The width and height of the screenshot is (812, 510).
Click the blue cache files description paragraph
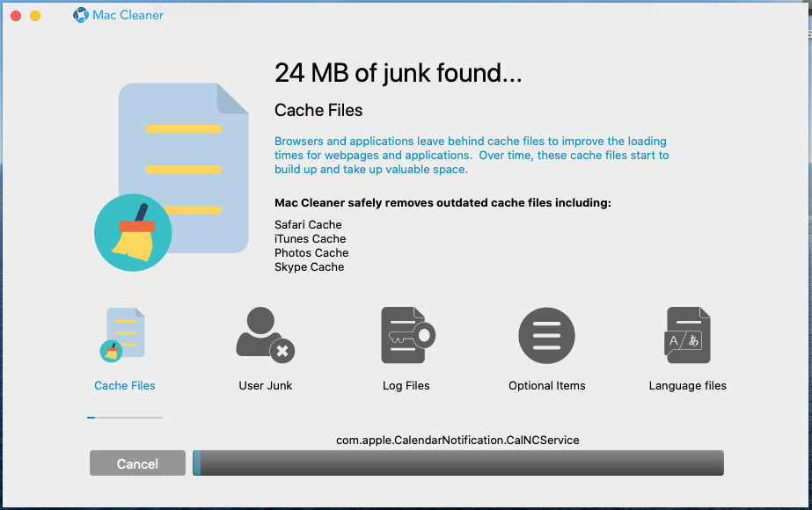472,156
